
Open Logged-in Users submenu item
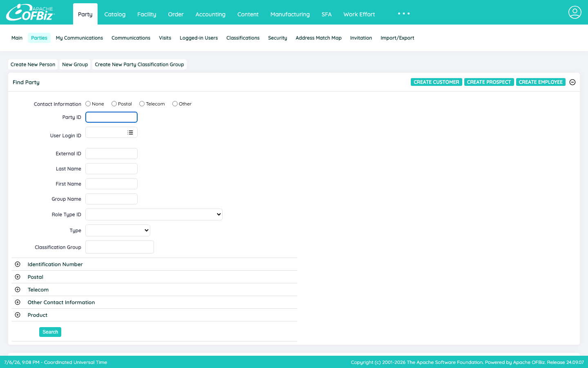click(199, 38)
